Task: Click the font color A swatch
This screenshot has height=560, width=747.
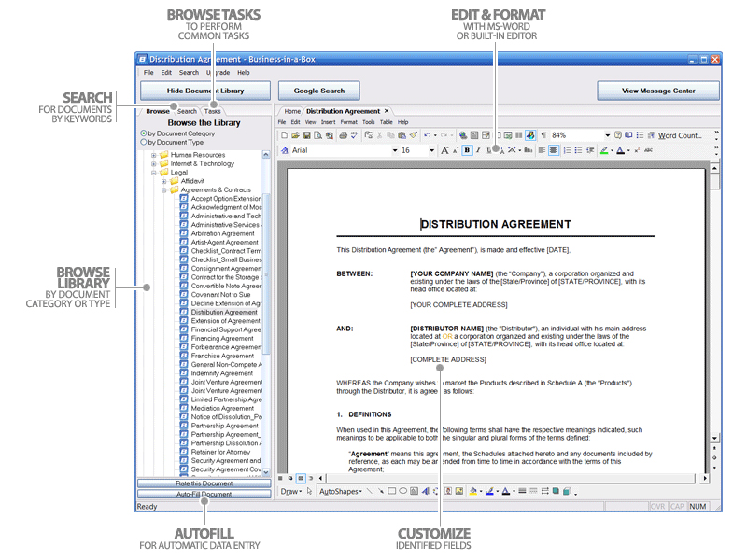Action: point(620,150)
